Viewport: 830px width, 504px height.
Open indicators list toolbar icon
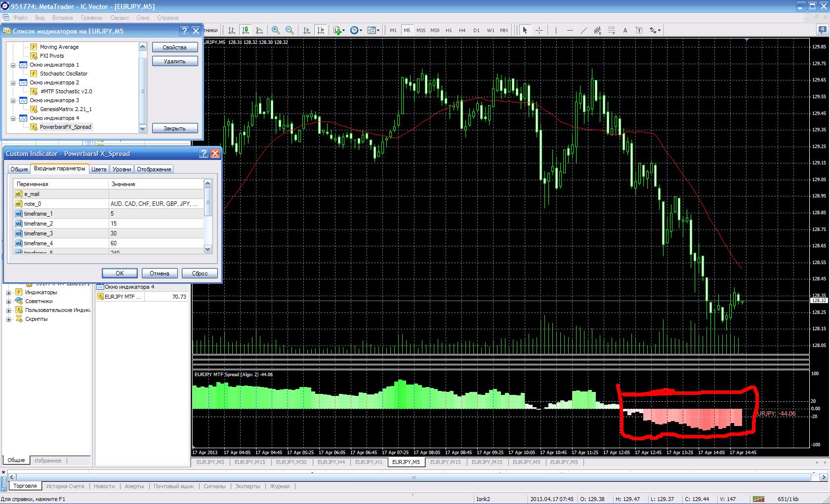pyautogui.click(x=339, y=30)
